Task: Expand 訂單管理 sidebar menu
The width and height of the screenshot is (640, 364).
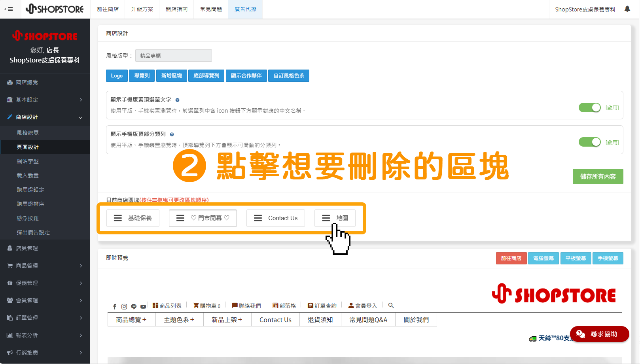Action: pyautogui.click(x=45, y=318)
